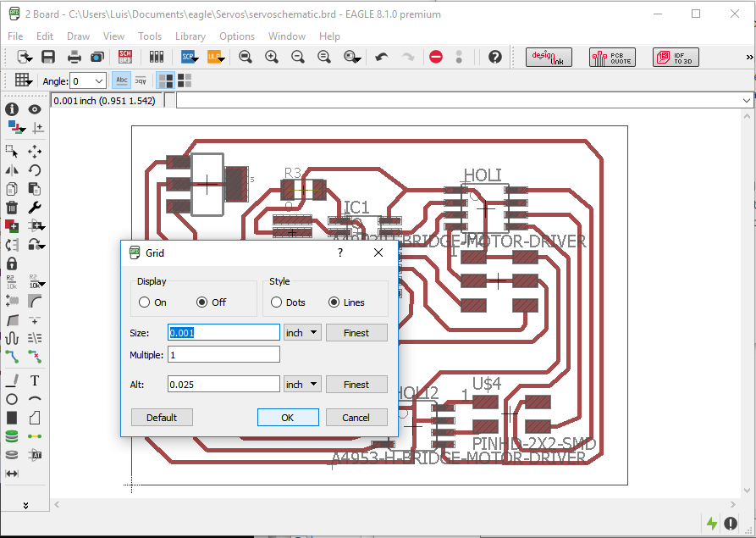The image size is (756, 538).
Task: Select the Mirror tool
Action: point(12,169)
